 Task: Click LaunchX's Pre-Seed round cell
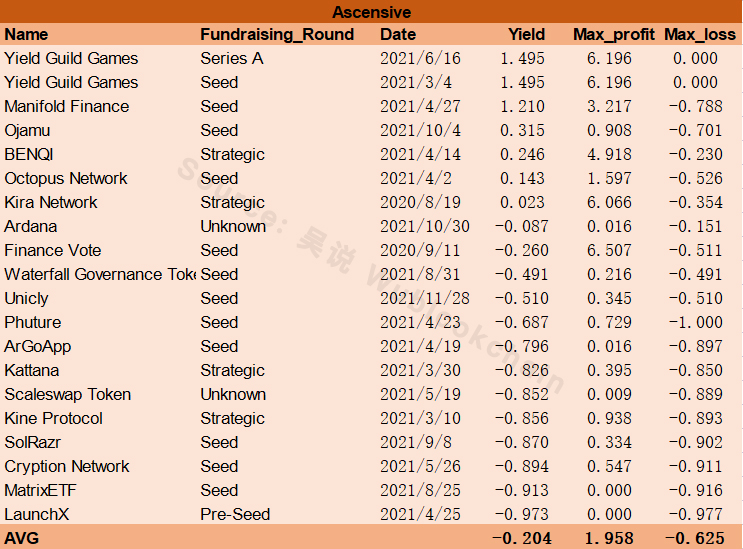tap(235, 514)
